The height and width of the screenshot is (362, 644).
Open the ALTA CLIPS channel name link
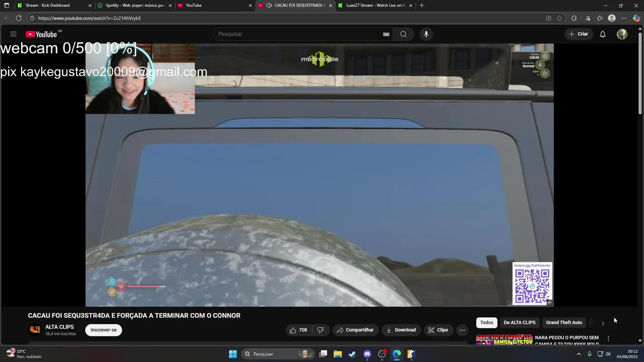(x=59, y=327)
